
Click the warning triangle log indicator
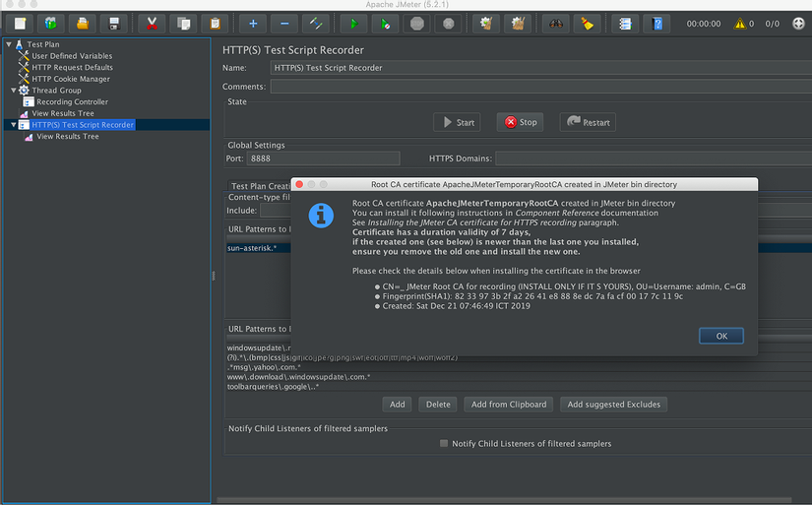click(739, 24)
